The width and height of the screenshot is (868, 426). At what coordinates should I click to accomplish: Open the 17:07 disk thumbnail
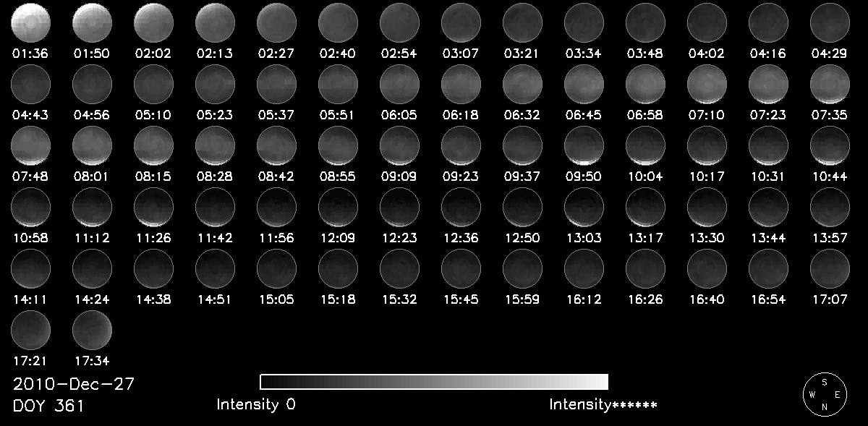pos(830,268)
